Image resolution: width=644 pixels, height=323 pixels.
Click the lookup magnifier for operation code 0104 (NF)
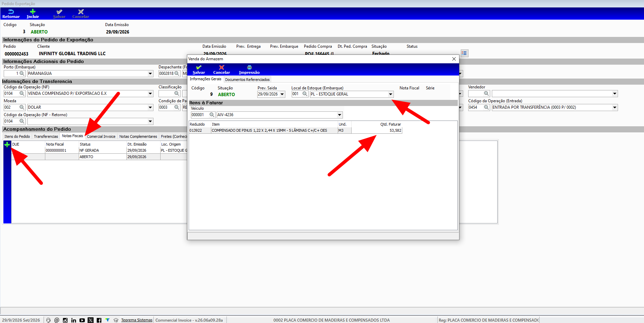22,93
